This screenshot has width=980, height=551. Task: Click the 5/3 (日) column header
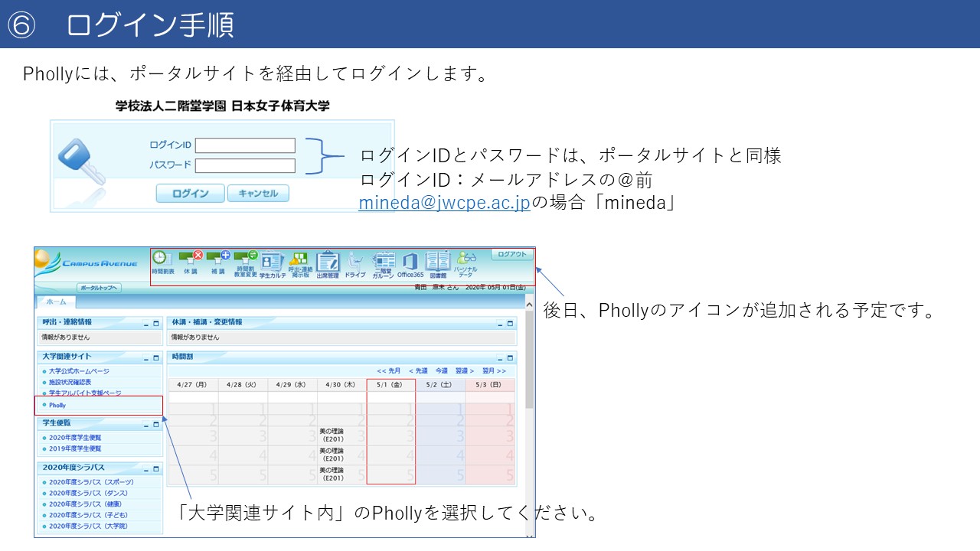point(490,385)
